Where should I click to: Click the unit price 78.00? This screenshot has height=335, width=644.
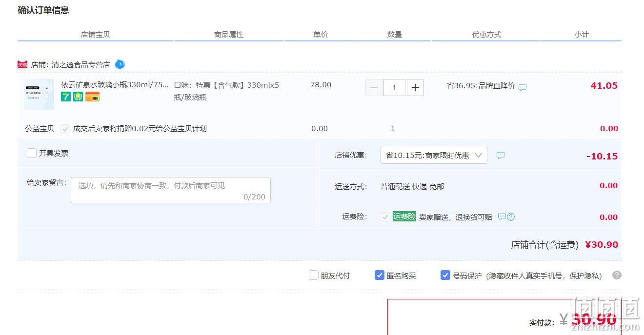click(x=321, y=85)
